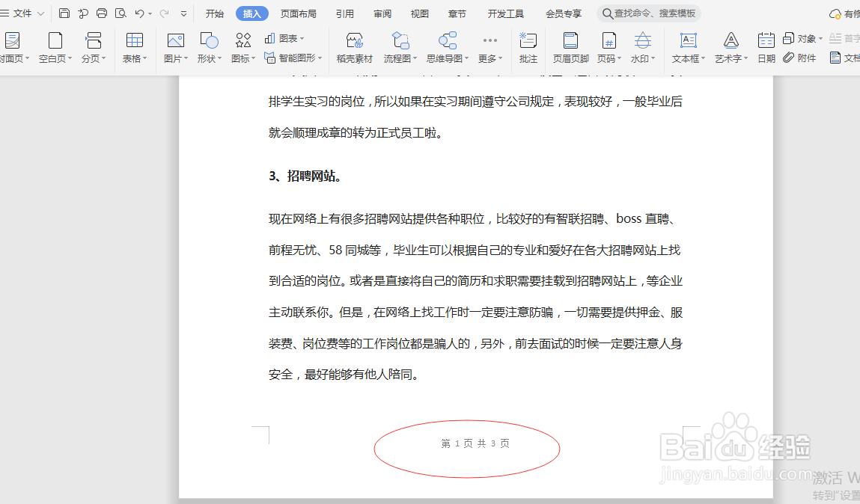
Task: Select the 插入 tab
Action: pyautogui.click(x=251, y=13)
